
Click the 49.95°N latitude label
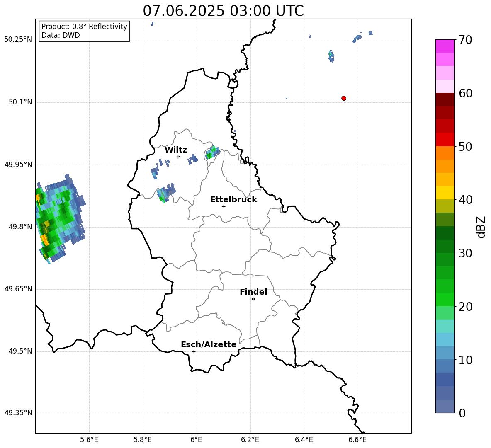tap(18, 165)
